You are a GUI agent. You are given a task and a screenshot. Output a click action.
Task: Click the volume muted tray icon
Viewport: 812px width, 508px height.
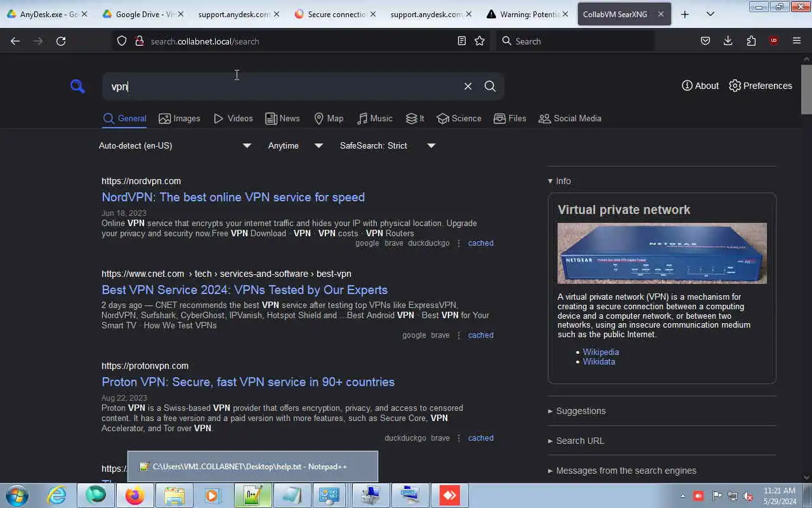748,496
